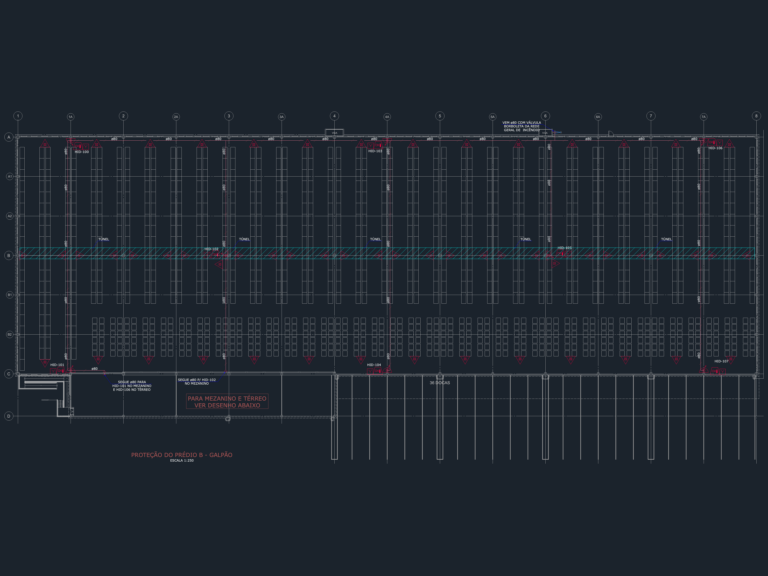Click the TÚNEL label near axis 2

click(104, 240)
